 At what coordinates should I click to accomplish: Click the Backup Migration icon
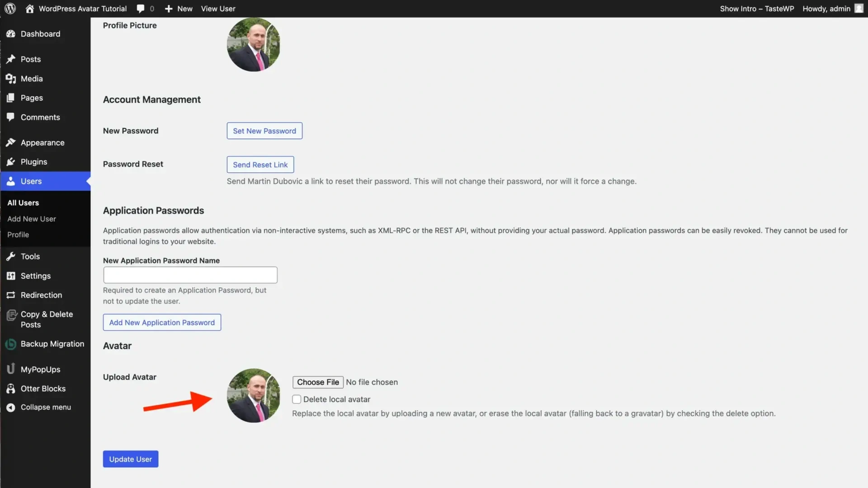pyautogui.click(x=11, y=344)
